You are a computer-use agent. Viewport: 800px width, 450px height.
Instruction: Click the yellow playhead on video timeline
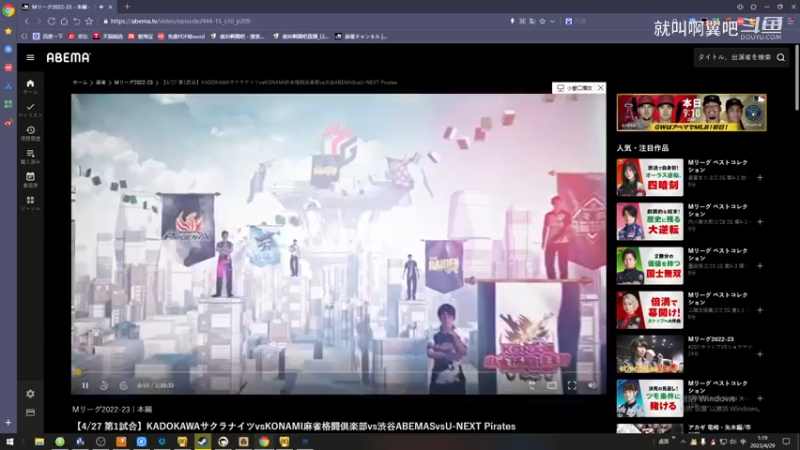tap(78, 372)
